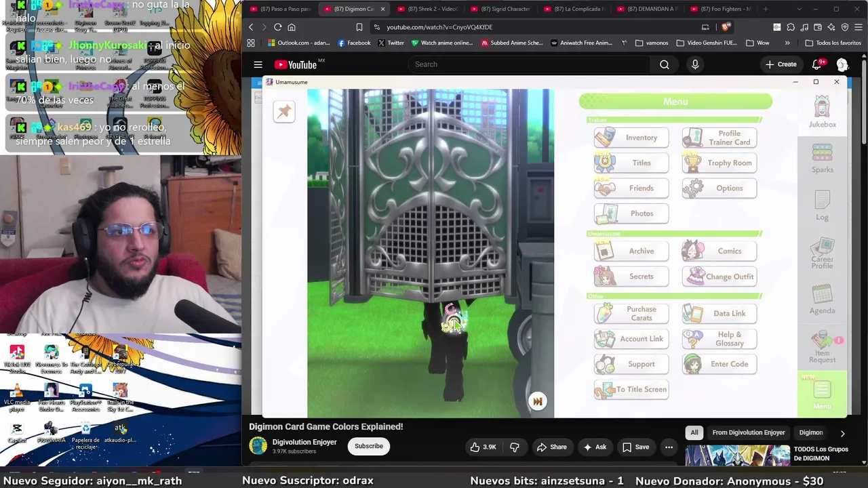The height and width of the screenshot is (488, 868).
Task: Open Enter Code
Action: pos(719,364)
